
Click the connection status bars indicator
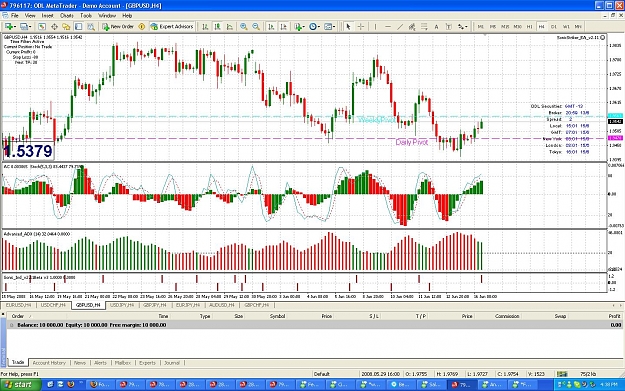pos(562,374)
